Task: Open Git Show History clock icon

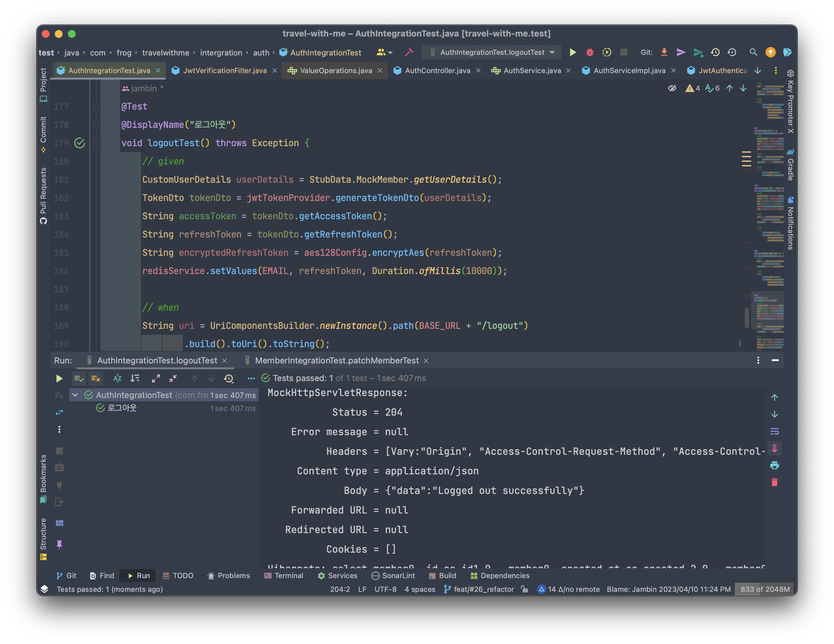Action: [x=715, y=52]
